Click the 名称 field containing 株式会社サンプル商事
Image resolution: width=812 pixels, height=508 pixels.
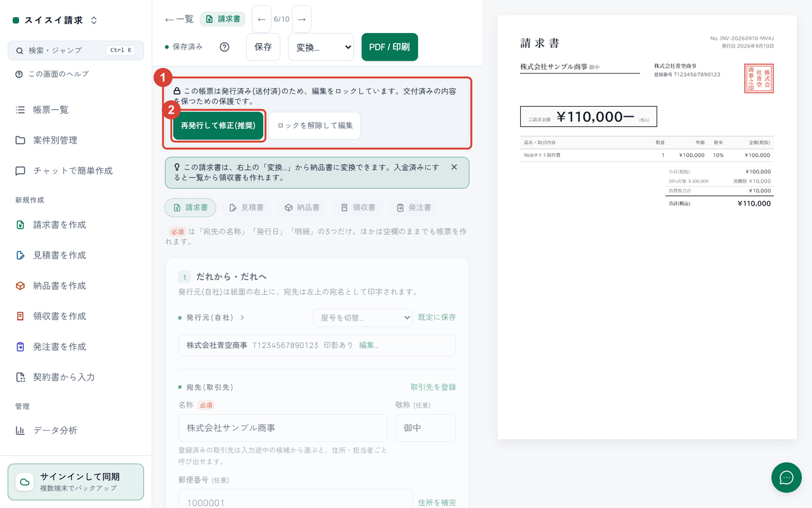pos(283,428)
